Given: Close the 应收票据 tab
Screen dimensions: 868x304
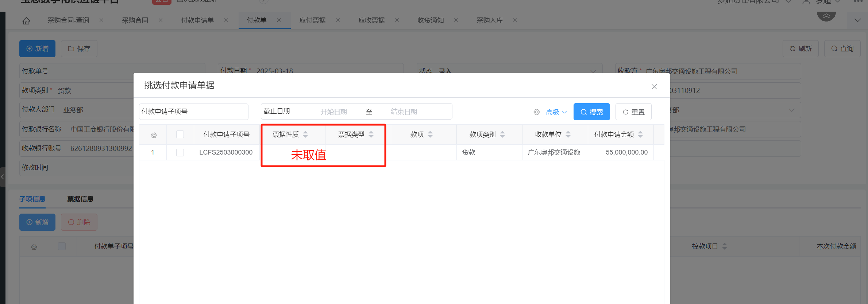Looking at the screenshot, I should [397, 20].
